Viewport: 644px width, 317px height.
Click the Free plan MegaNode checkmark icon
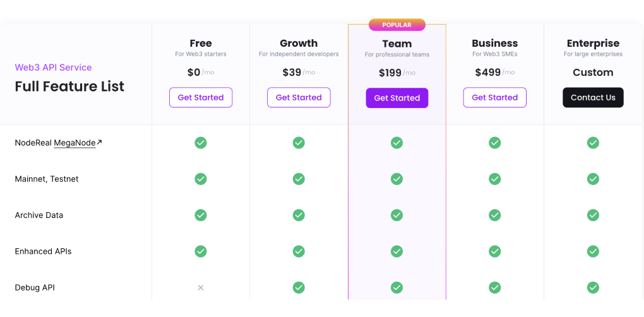click(201, 143)
